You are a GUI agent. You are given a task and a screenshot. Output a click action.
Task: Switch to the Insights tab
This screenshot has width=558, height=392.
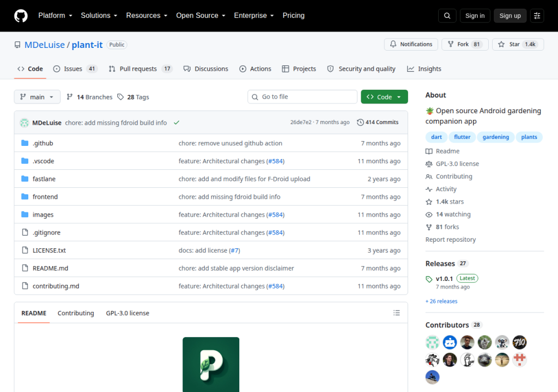tap(424, 69)
